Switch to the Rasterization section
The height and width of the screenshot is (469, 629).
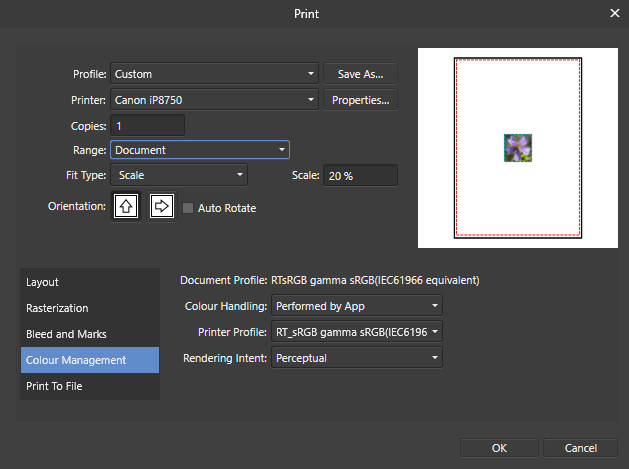tap(90, 308)
